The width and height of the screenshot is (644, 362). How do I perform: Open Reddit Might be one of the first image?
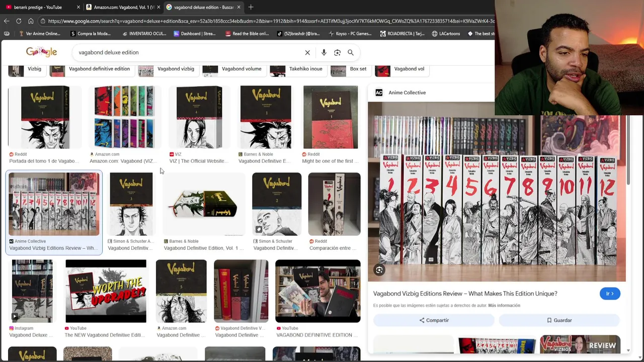tap(331, 117)
